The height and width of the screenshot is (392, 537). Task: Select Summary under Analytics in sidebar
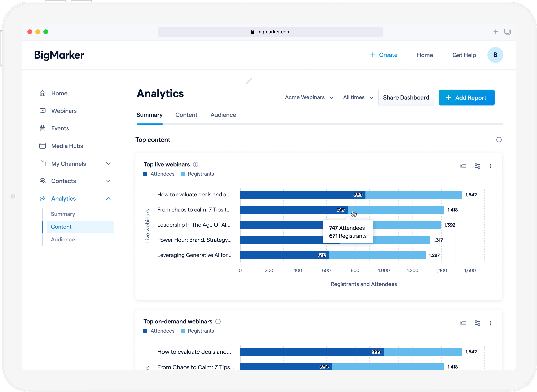coord(63,214)
